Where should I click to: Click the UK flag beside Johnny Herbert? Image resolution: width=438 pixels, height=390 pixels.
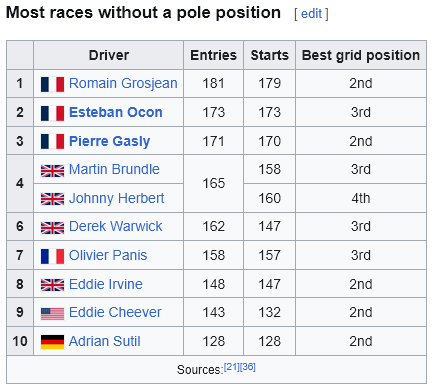tap(52, 199)
